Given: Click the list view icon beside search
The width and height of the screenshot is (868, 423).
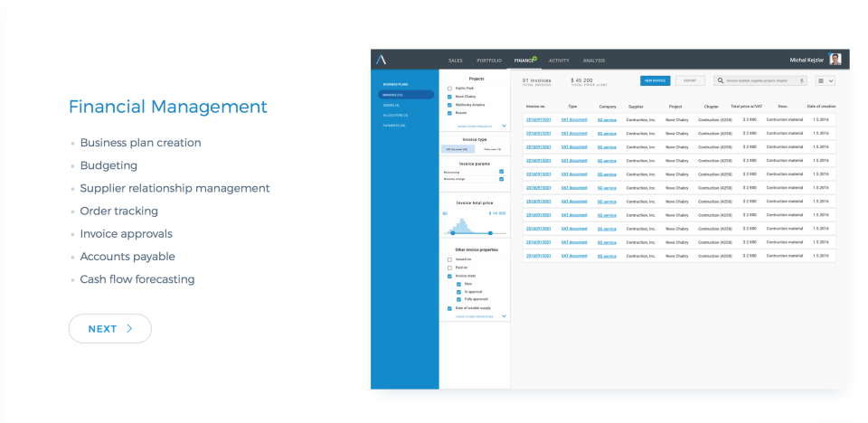Looking at the screenshot, I should (821, 80).
